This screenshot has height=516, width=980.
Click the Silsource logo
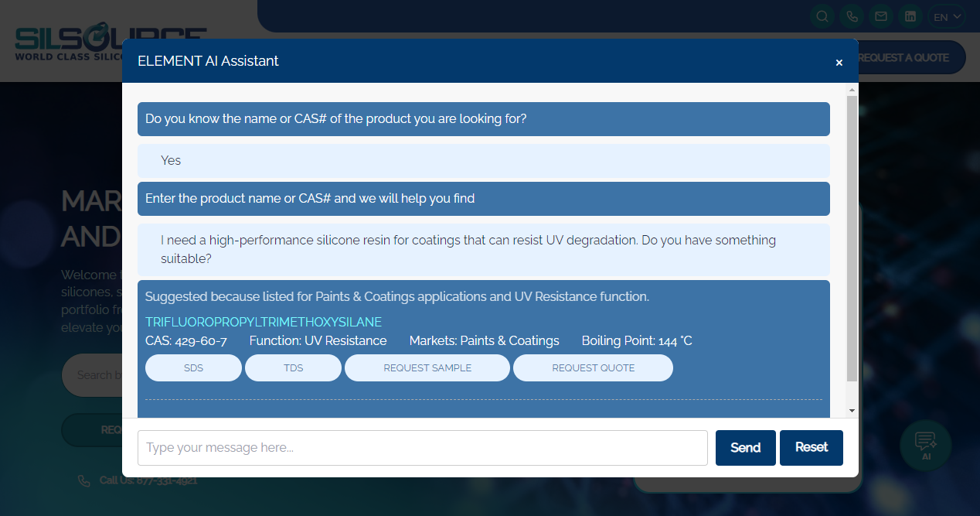tap(70, 45)
